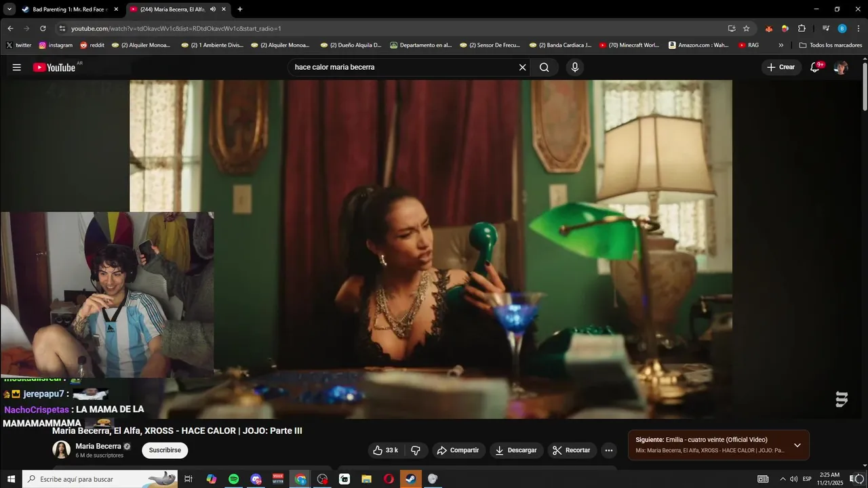This screenshot has width=868, height=488.
Task: Like the video showing 33 k
Action: coord(386,450)
